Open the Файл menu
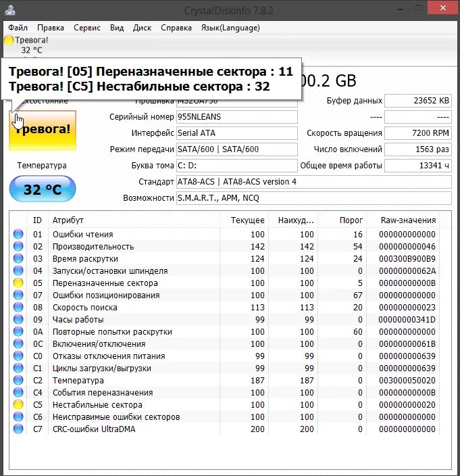Image resolution: width=460 pixels, height=476 pixels. pos(18,28)
